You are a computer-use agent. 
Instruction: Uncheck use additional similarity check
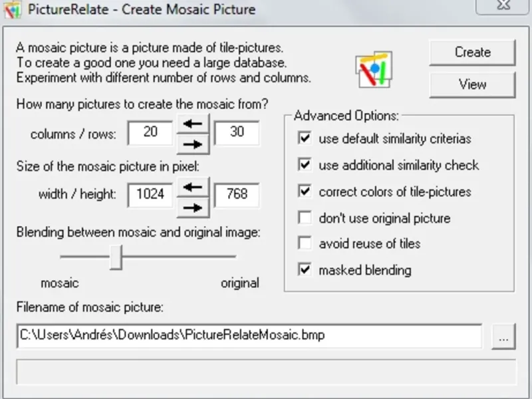coord(305,165)
